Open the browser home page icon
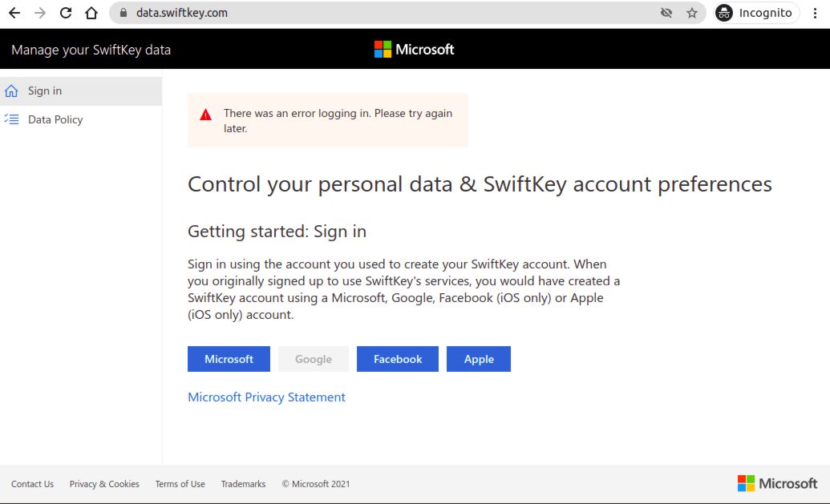The image size is (830, 504). coord(91,13)
